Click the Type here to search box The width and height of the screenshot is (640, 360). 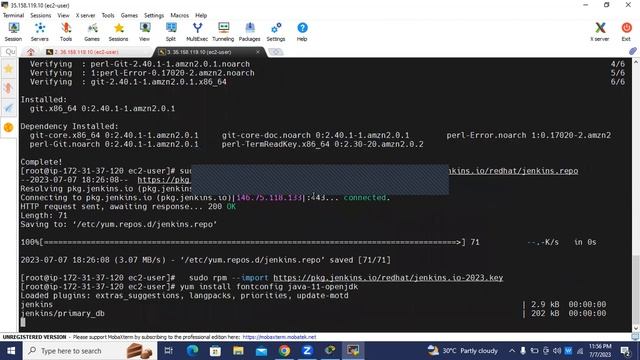(90, 351)
